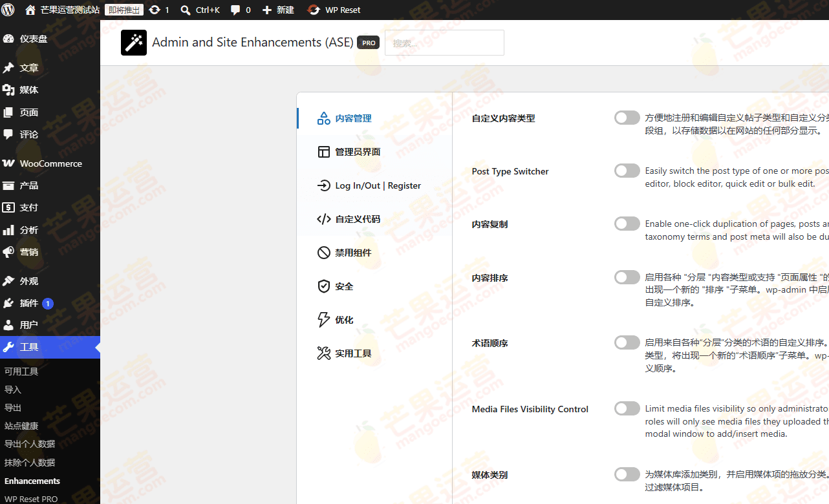Click the 页面 pages icon
This screenshot has width=829, height=504.
tap(8, 112)
